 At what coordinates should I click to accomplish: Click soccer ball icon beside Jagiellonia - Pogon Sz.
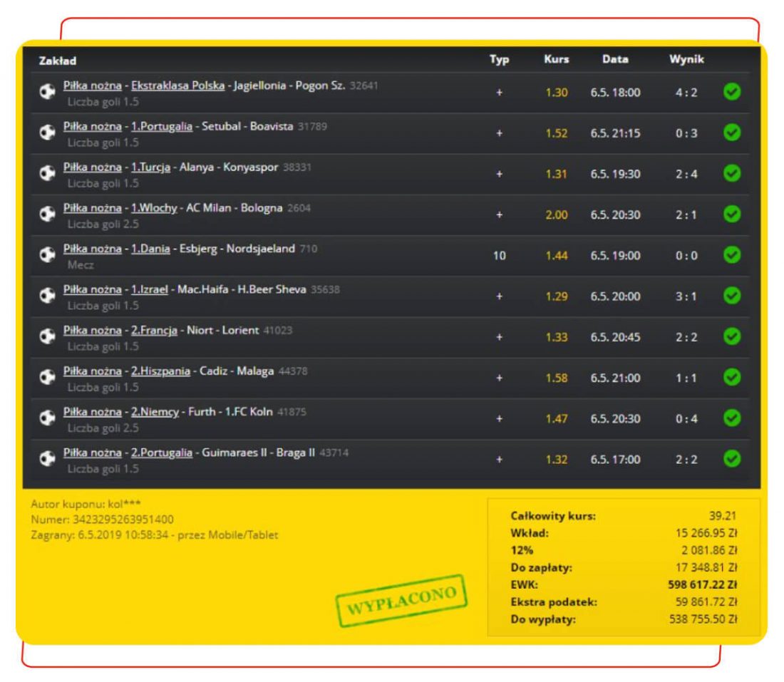point(46,93)
